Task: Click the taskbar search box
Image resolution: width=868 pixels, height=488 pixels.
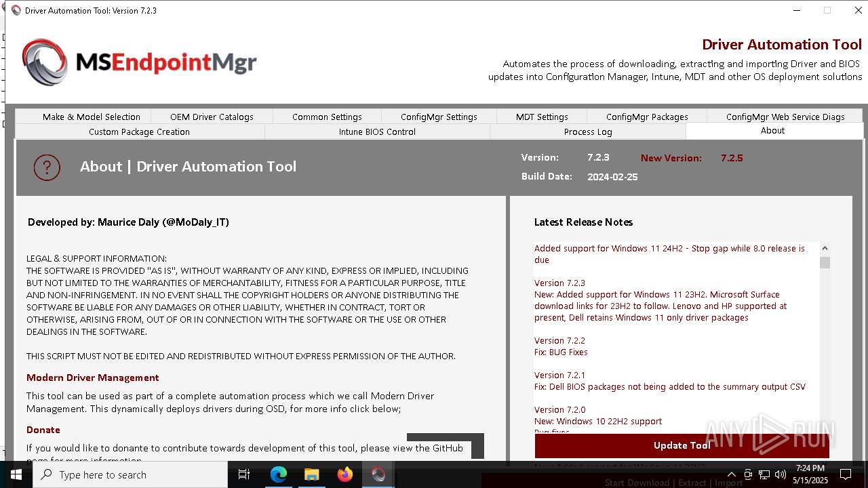Action: 130,474
